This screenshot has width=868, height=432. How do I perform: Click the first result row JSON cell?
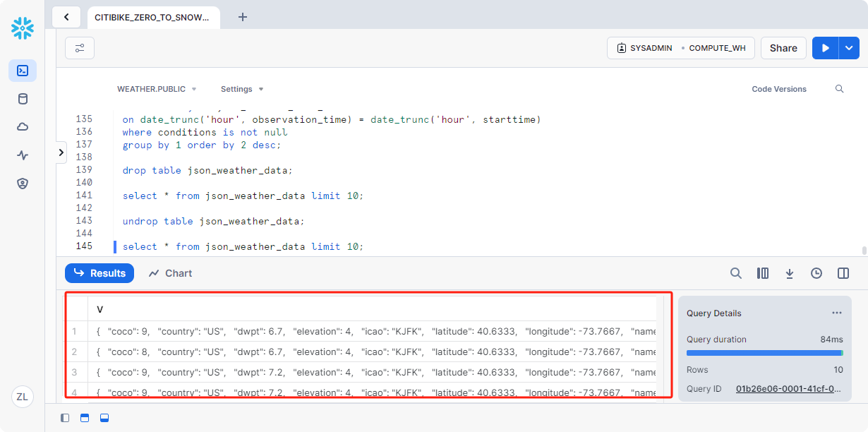click(x=374, y=332)
